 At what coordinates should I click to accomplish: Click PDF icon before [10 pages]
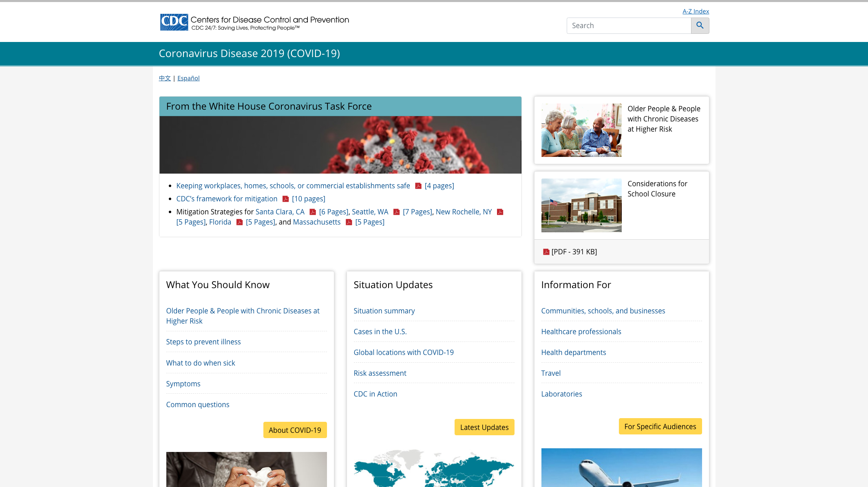tap(285, 199)
